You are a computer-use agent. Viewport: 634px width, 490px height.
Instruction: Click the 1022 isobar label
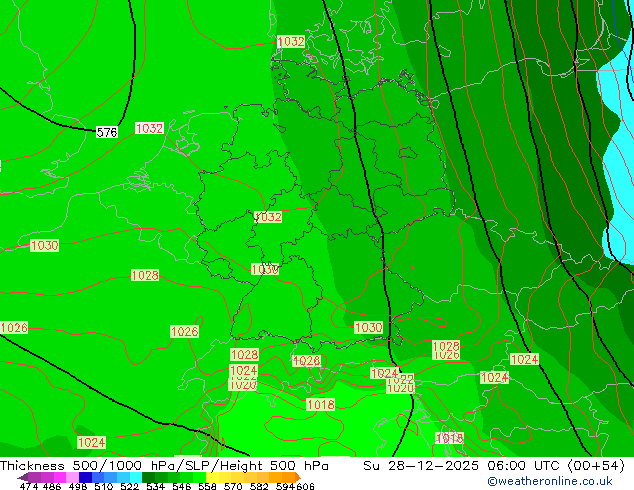coord(400,379)
